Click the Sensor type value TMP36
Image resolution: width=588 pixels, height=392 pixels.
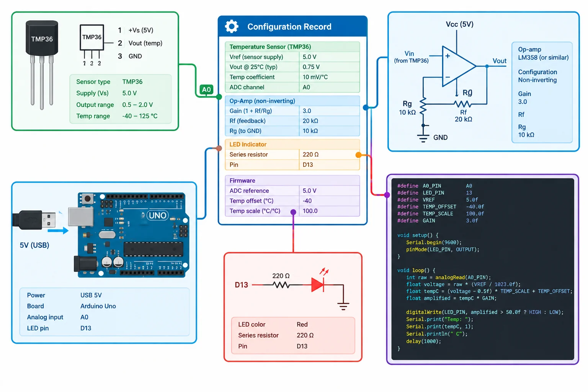tap(132, 82)
